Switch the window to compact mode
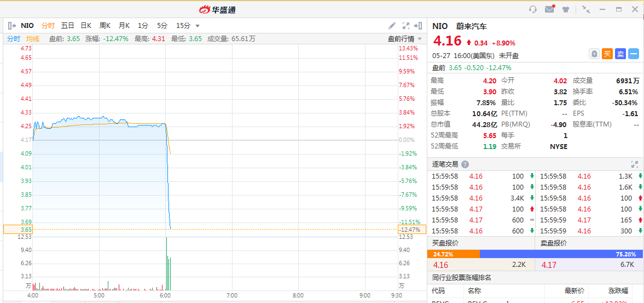The image size is (644, 303). [x=586, y=9]
